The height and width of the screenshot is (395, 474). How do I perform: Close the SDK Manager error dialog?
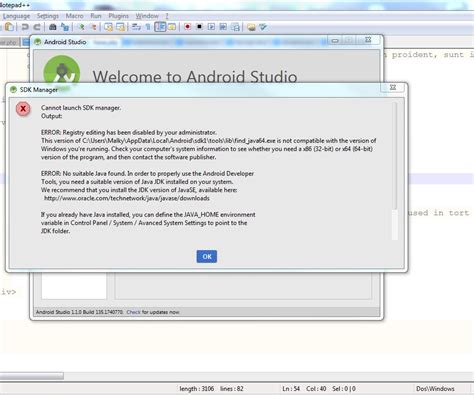[393, 88]
